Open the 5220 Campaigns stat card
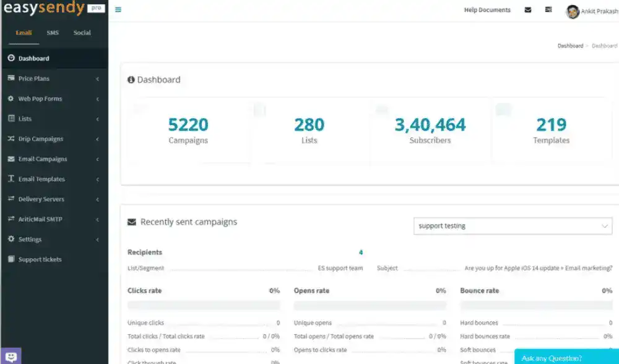Viewport: 619px width, 364px height. 188,131
